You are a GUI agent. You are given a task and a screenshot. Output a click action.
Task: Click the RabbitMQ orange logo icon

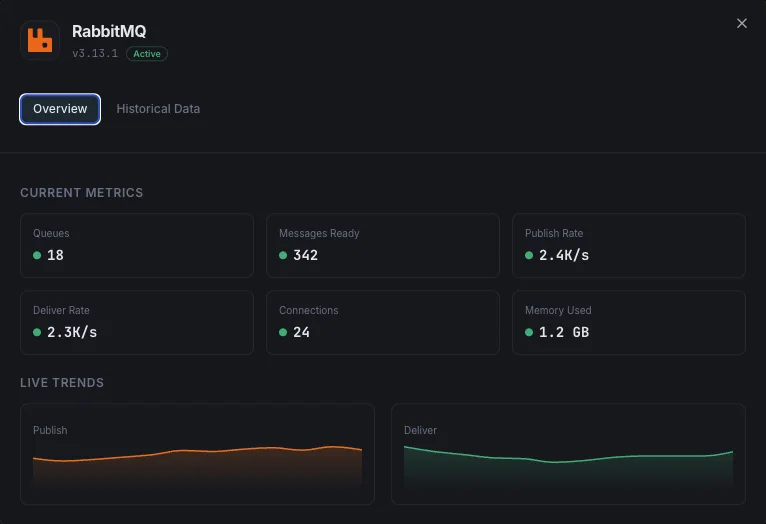(40, 40)
